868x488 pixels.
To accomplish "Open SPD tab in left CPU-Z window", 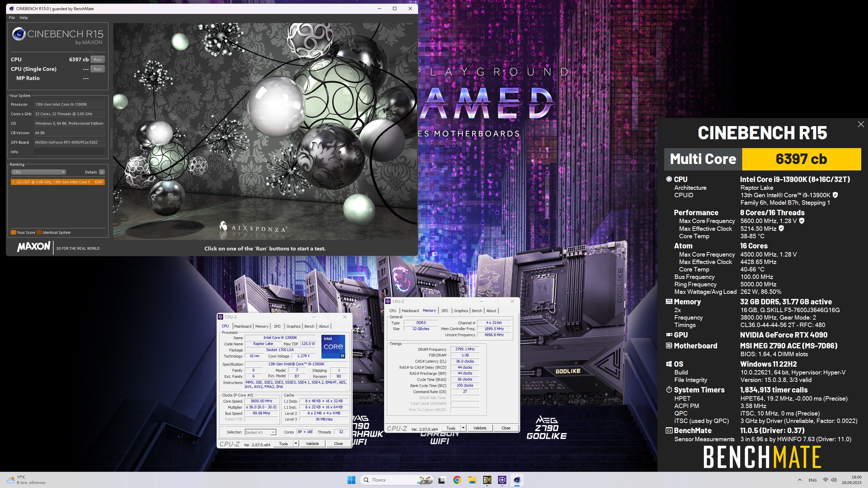I will click(277, 326).
